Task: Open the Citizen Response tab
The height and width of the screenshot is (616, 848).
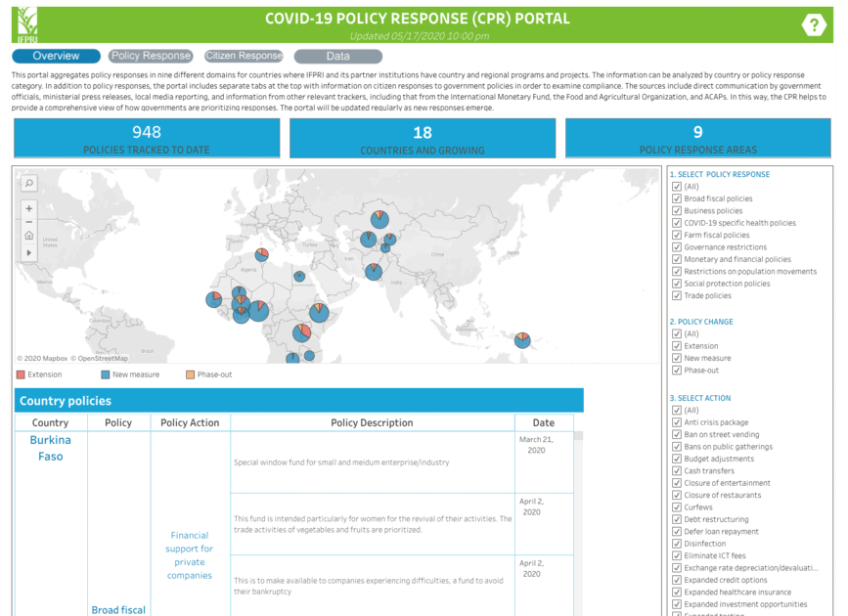Action: [x=244, y=57]
